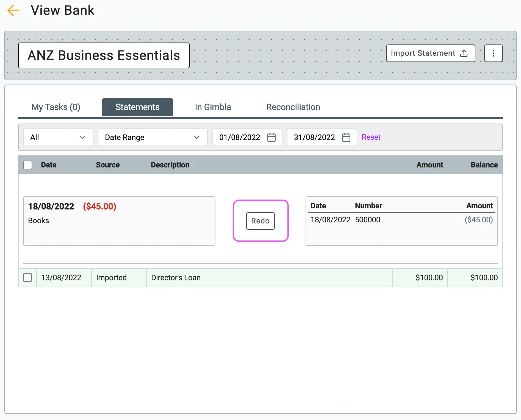The height and width of the screenshot is (420, 521).
Task: Expand the Date Range dropdown
Action: pyautogui.click(x=153, y=137)
